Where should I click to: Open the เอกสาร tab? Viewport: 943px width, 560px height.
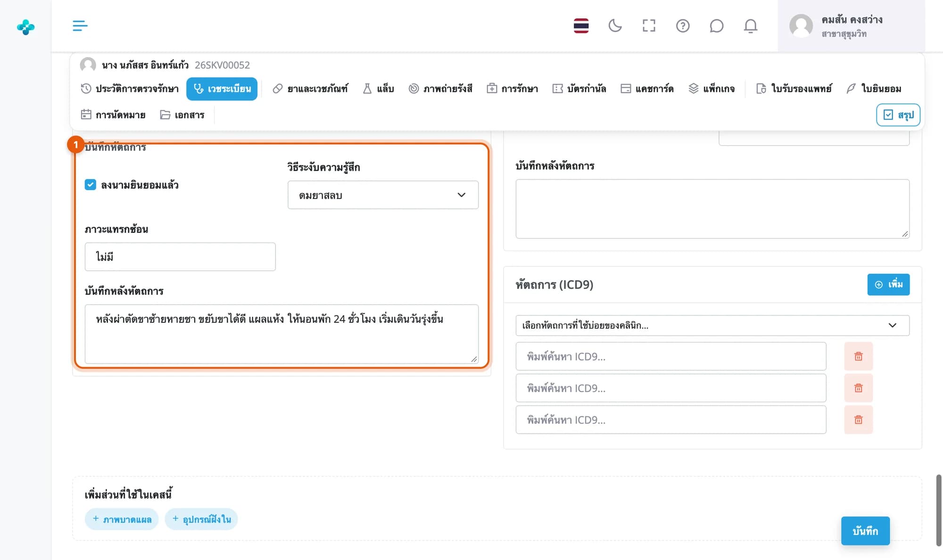pos(182,115)
